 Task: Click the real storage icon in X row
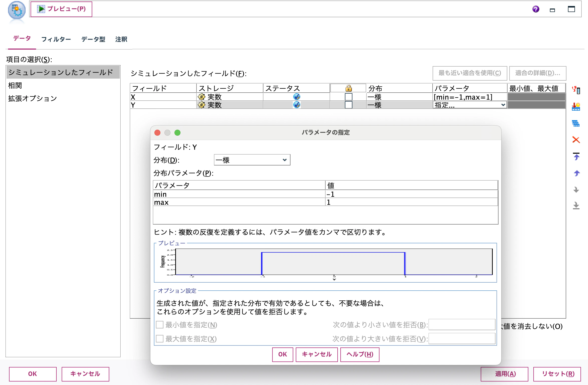click(x=202, y=97)
